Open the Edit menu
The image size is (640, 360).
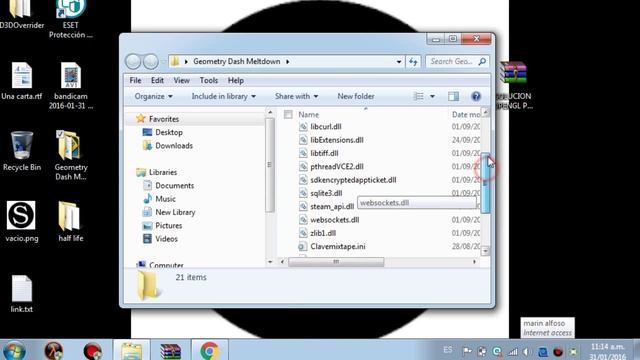[157, 80]
